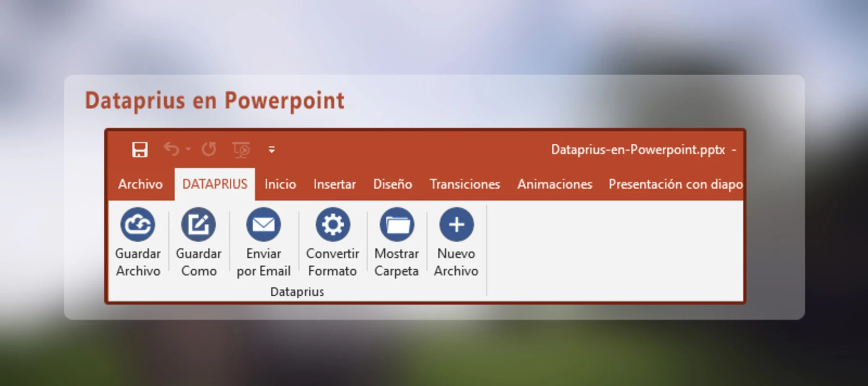This screenshot has height=386, width=868.
Task: Switch to the Transiciones tab
Action: [465, 184]
